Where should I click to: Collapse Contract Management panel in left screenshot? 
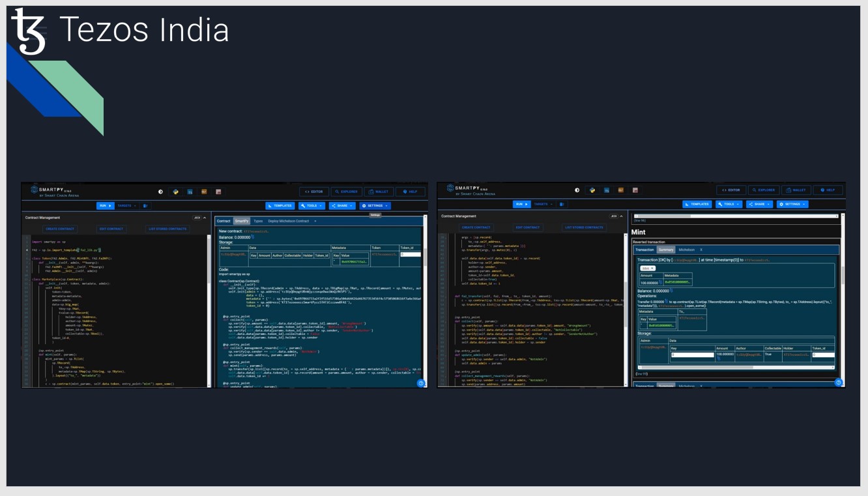click(205, 218)
